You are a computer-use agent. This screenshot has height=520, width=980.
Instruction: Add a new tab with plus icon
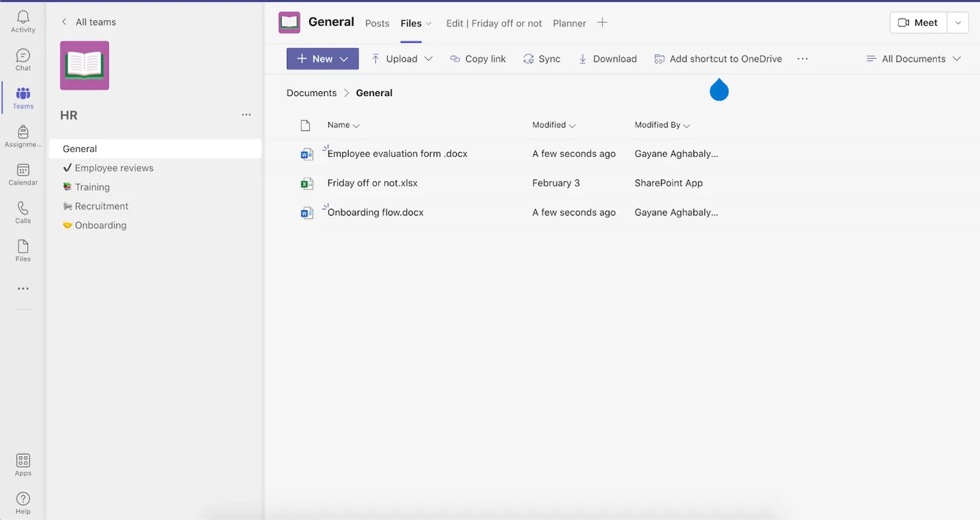[x=603, y=23]
